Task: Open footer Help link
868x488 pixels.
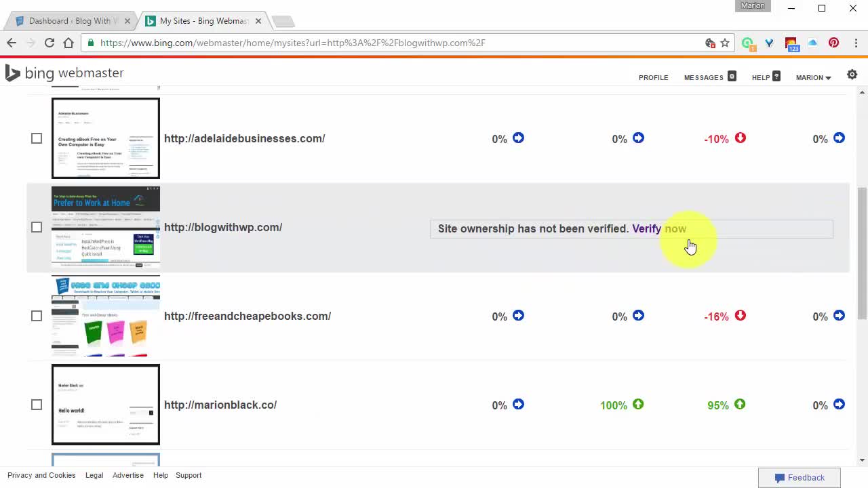Action: 161,475
